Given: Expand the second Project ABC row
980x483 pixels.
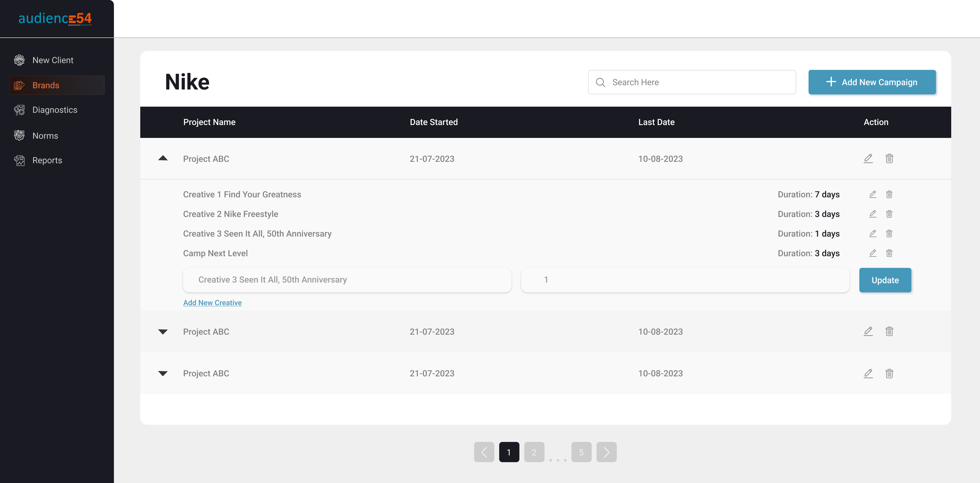Looking at the screenshot, I should click(163, 332).
